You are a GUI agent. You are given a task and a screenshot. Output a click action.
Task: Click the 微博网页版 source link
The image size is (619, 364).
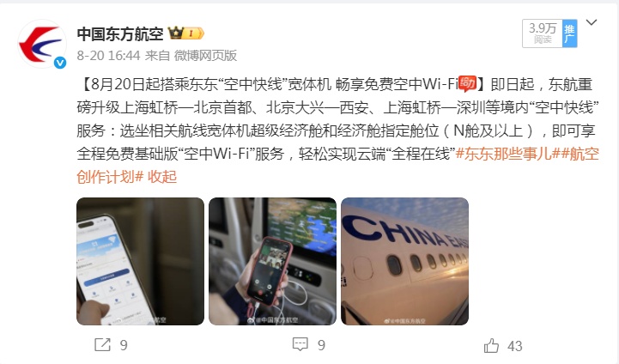click(x=205, y=56)
